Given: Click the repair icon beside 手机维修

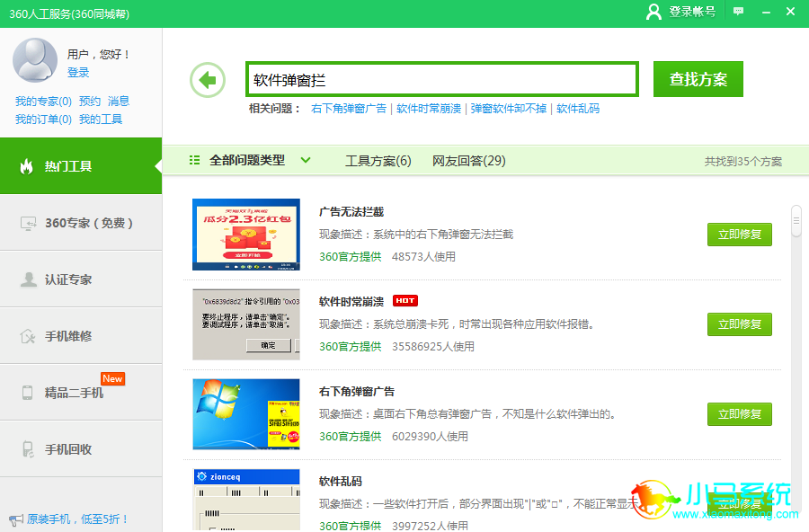Looking at the screenshot, I should 27,336.
